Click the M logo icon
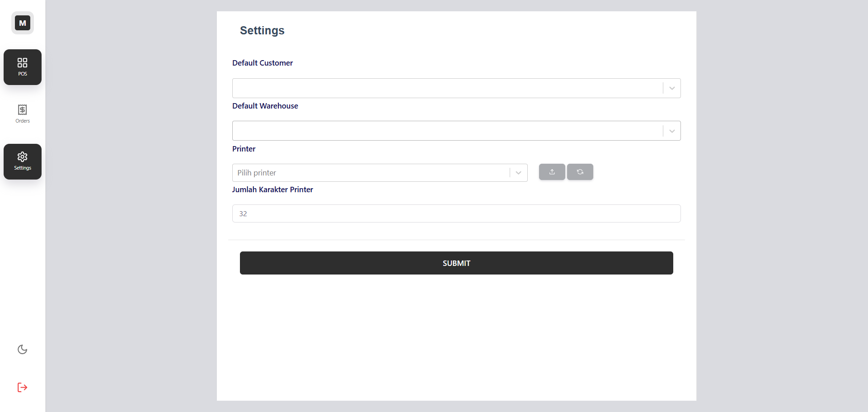Viewport: 868px width, 412px height. coord(23,23)
